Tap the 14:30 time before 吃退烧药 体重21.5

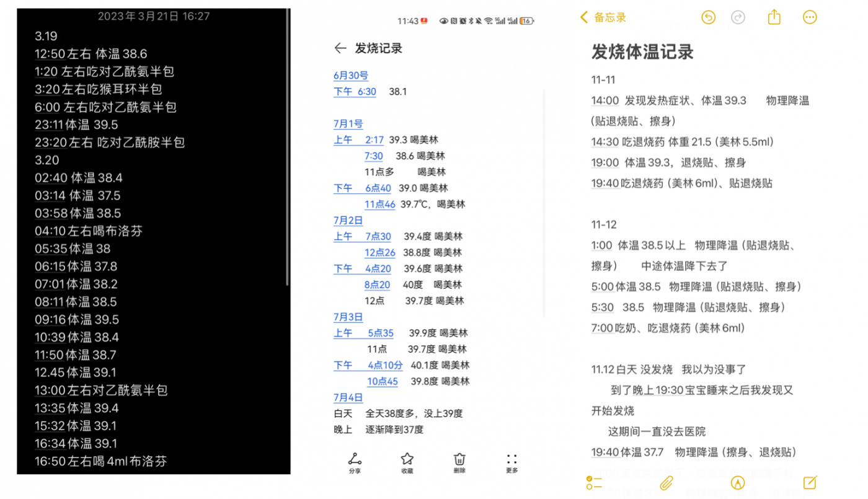pyautogui.click(x=605, y=142)
